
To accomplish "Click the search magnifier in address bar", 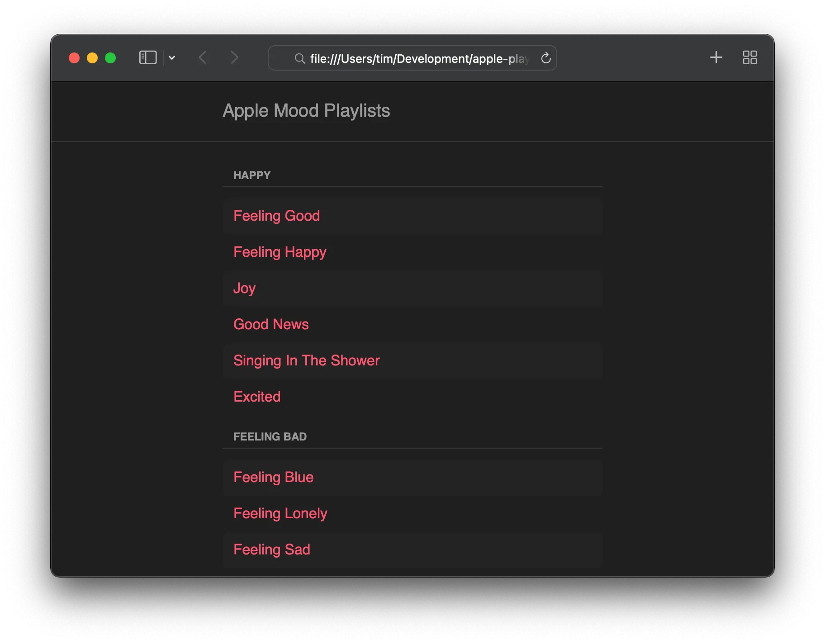I will point(299,58).
